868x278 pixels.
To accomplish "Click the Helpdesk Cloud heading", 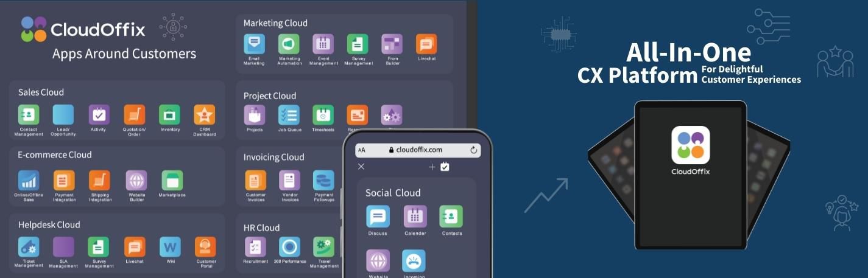I will (x=49, y=224).
